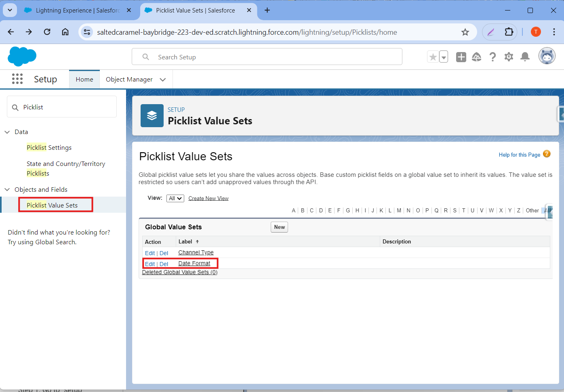Click the browser back arrow
Image resolution: width=564 pixels, height=392 pixels.
point(11,32)
